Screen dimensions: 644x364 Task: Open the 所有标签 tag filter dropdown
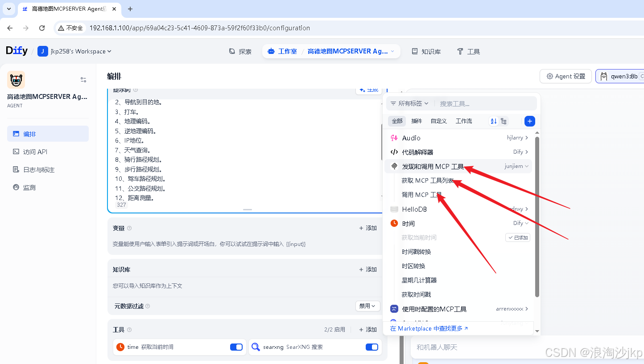409,103
